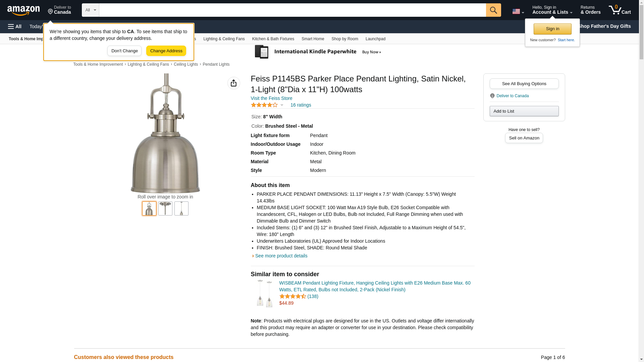Open the Shop by Room menu
This screenshot has height=362, width=644.
(x=344, y=39)
